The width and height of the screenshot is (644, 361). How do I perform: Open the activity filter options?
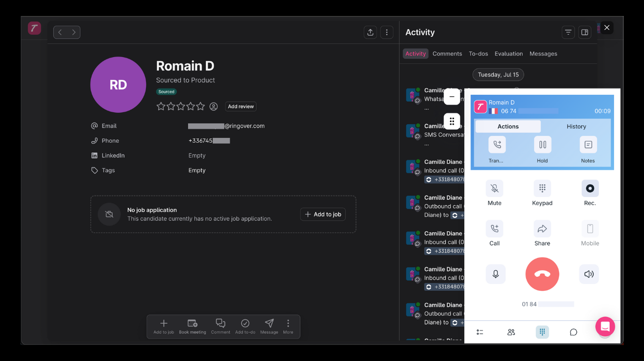568,32
